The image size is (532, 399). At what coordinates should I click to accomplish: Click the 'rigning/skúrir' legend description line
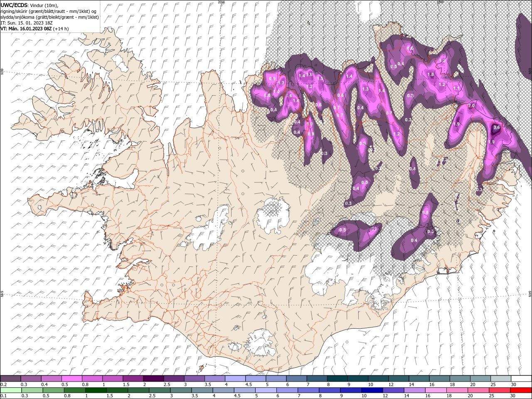[x=49, y=11]
